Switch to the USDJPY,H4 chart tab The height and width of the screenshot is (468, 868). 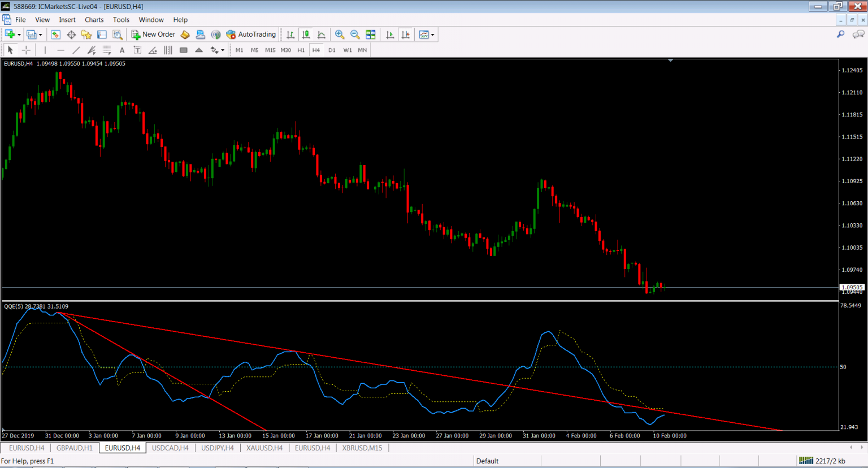pyautogui.click(x=218, y=448)
